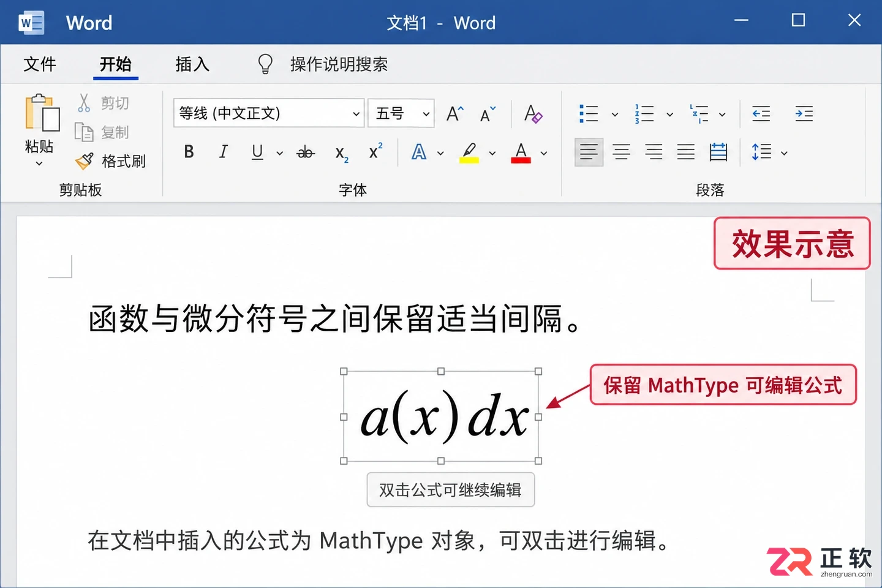
Task: Apply the red font color
Action: coord(521,153)
